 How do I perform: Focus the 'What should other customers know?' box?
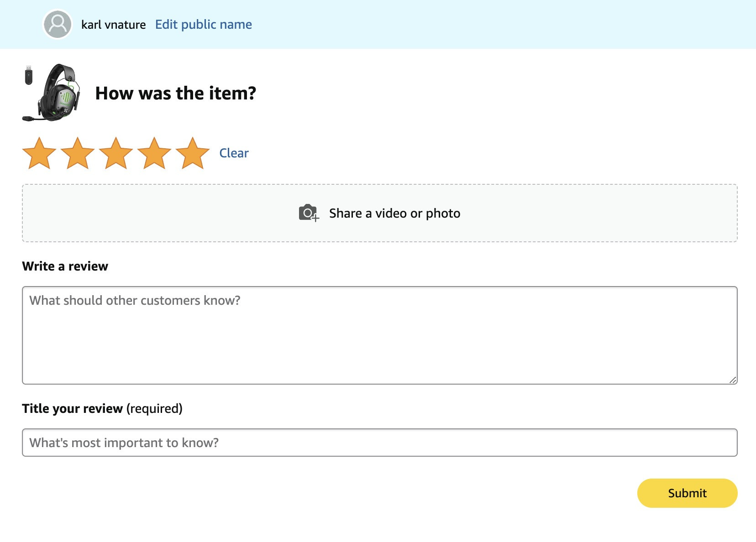click(x=380, y=335)
